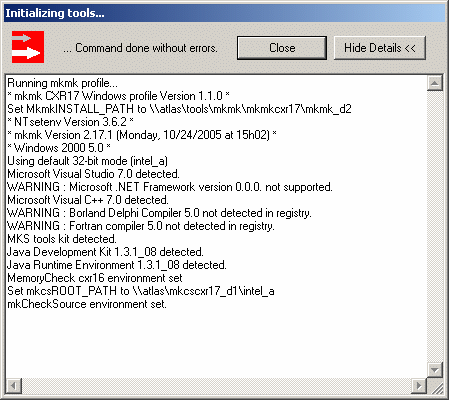The height and width of the screenshot is (400, 449).
Task: Click the horizontal scrollbar track
Action: tap(216, 386)
